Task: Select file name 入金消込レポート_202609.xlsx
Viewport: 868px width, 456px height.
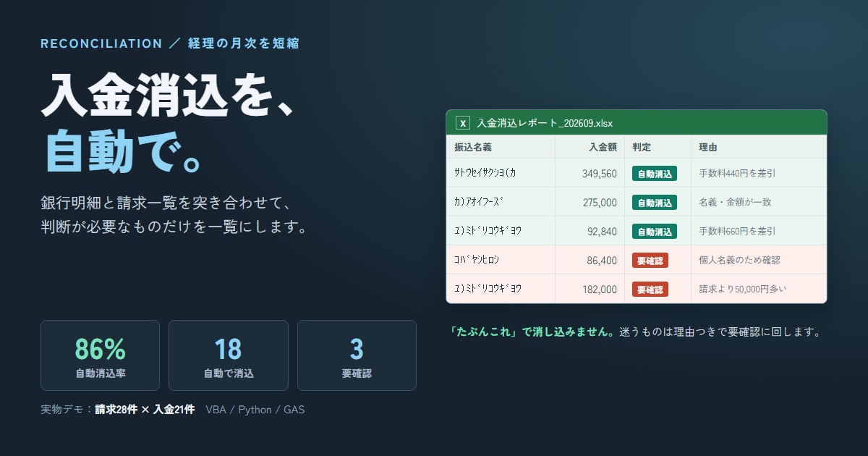Action: pyautogui.click(x=545, y=122)
